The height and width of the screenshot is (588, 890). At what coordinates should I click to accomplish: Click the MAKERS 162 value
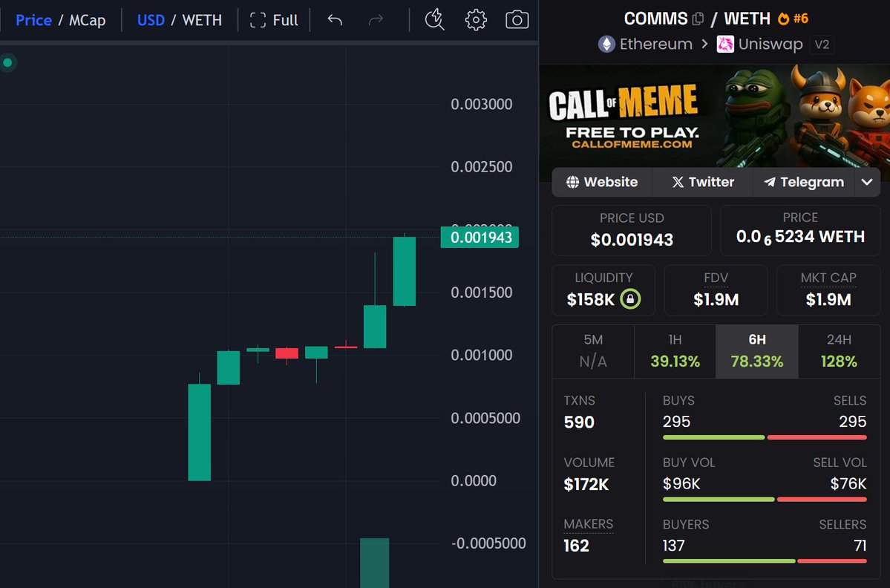pyautogui.click(x=576, y=546)
